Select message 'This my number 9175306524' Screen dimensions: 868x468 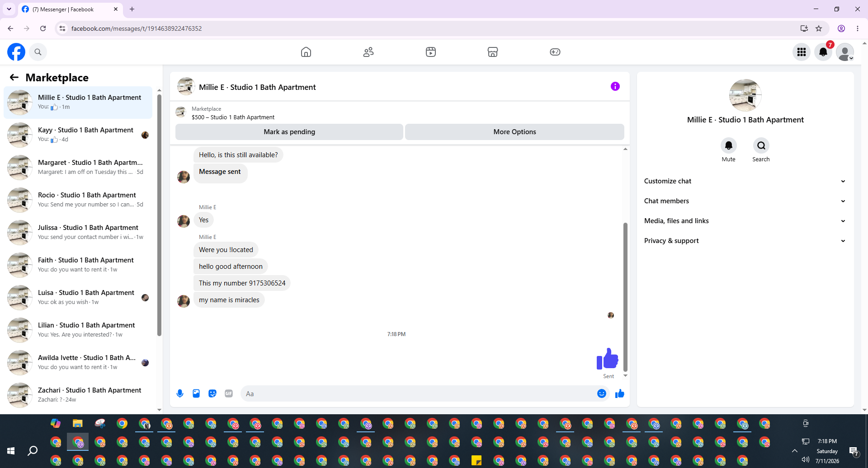[x=242, y=283]
